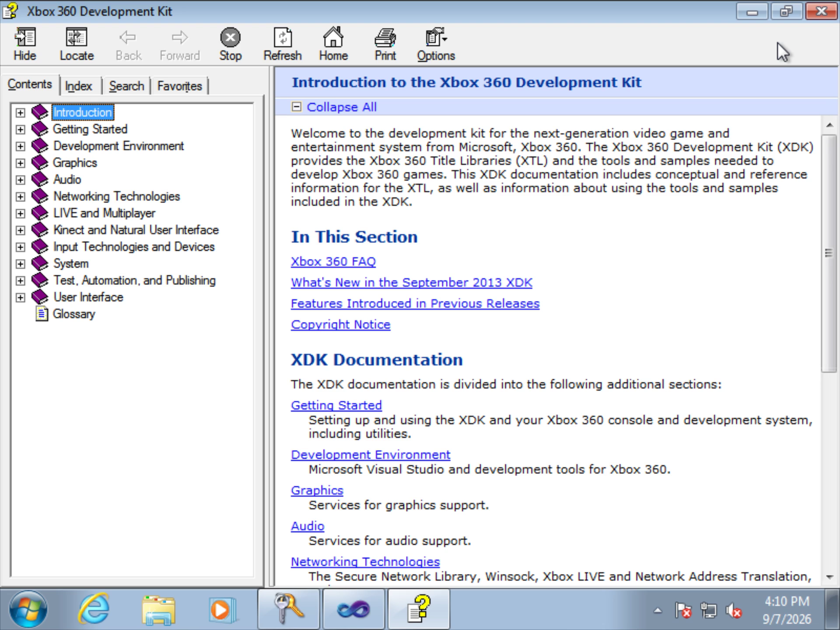Select Input Technologies and Devices tree item
The width and height of the screenshot is (840, 630).
[x=134, y=247]
